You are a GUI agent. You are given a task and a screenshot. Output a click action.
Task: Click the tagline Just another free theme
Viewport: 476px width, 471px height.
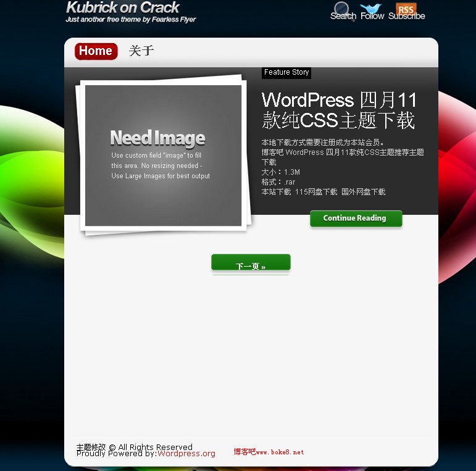point(130,19)
